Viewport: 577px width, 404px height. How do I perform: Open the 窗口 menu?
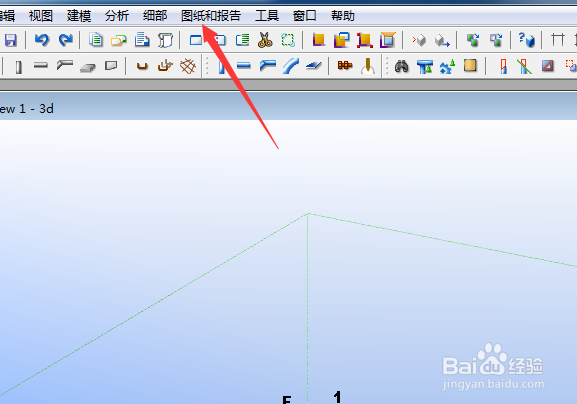[305, 16]
